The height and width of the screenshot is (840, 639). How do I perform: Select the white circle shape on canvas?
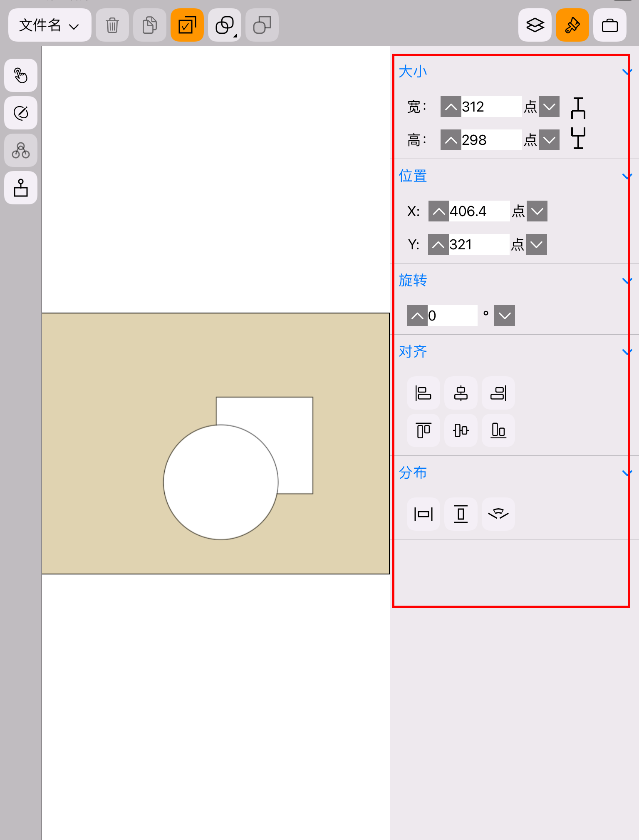click(x=221, y=482)
